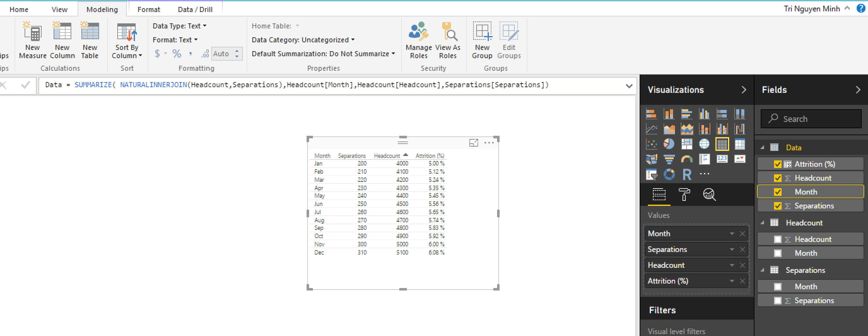The width and height of the screenshot is (868, 336).
Task: Pick the R script visual icon
Action: [686, 174]
